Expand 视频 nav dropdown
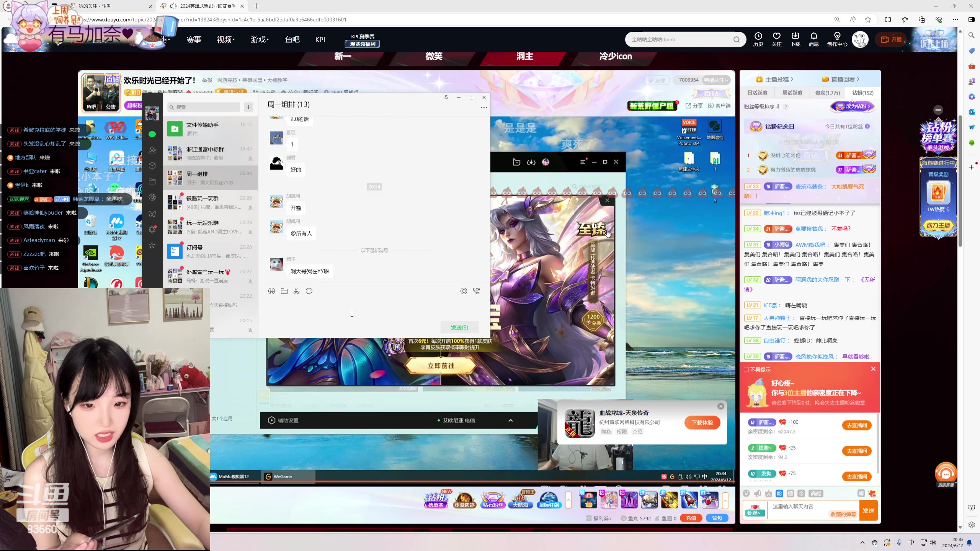Image resolution: width=980 pixels, height=551 pixels. coord(225,39)
